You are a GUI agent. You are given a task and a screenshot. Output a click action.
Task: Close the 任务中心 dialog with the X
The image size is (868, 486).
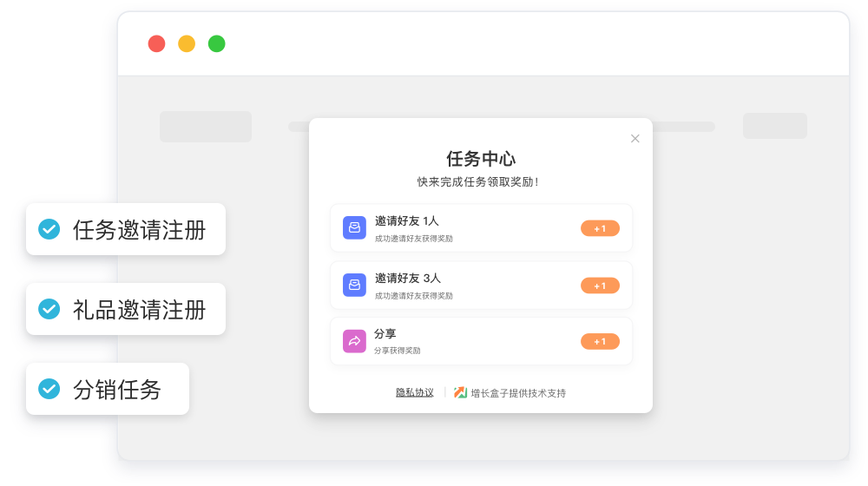(x=635, y=139)
